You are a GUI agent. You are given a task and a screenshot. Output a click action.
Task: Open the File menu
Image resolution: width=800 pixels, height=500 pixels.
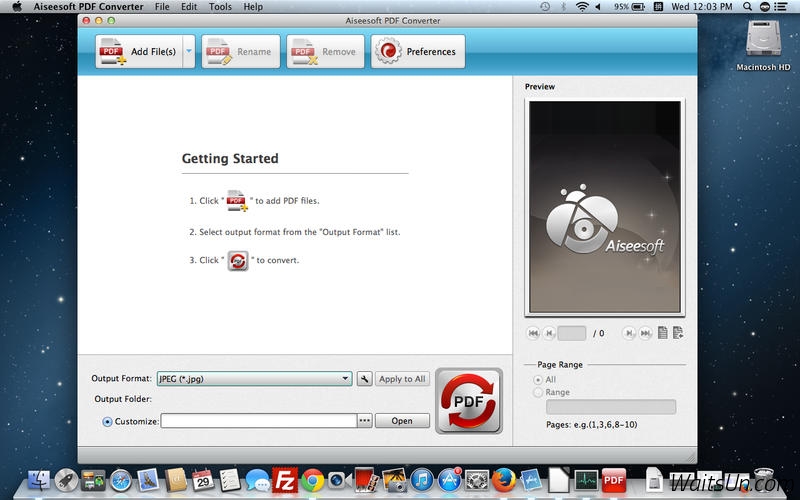point(162,7)
